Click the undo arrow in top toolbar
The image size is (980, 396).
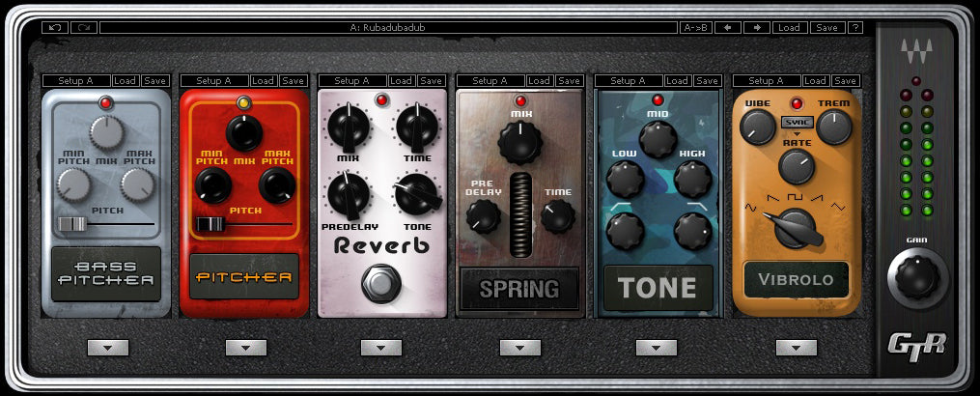pyautogui.click(x=55, y=27)
